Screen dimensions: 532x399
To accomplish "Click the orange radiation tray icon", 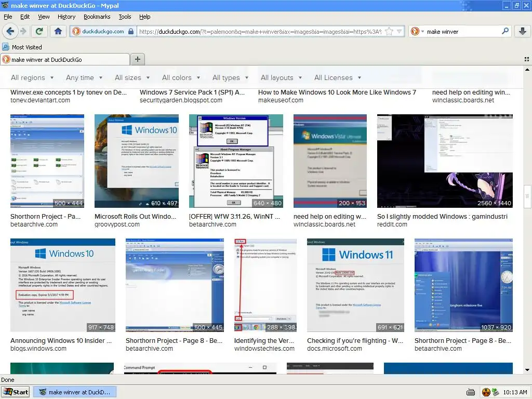I will coord(486,392).
